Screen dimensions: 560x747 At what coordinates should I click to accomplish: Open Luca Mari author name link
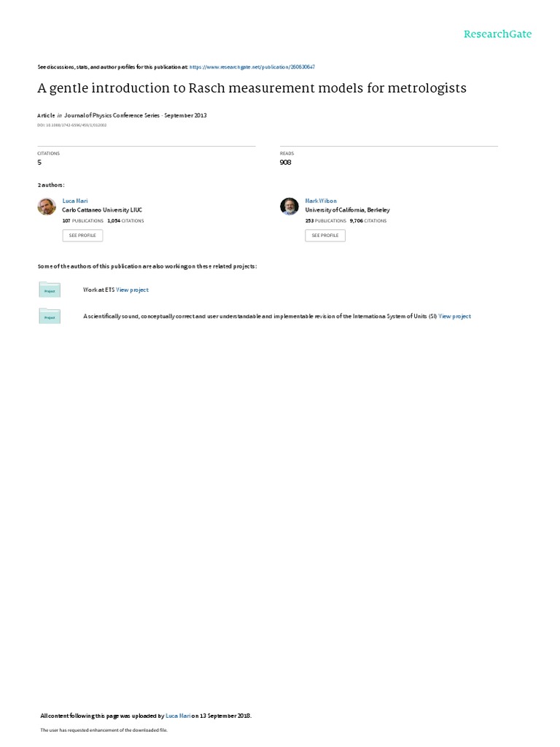75,201
